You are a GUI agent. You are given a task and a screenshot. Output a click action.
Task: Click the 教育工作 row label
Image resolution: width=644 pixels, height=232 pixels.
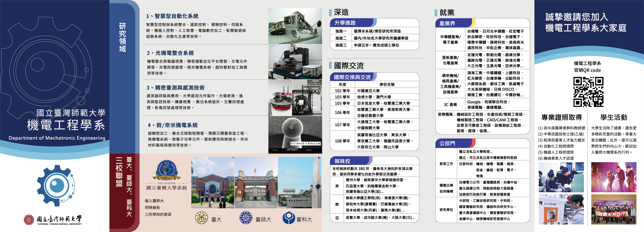tap(446, 164)
